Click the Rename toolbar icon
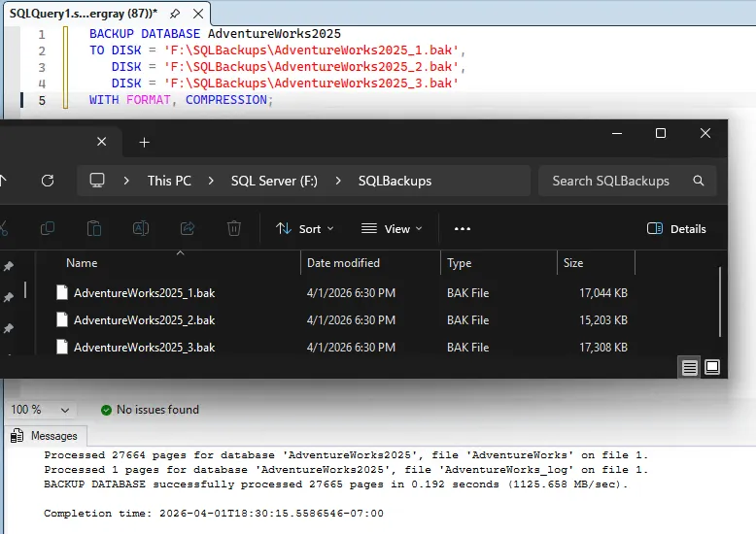Screen dimensions: 756x534 140,228
